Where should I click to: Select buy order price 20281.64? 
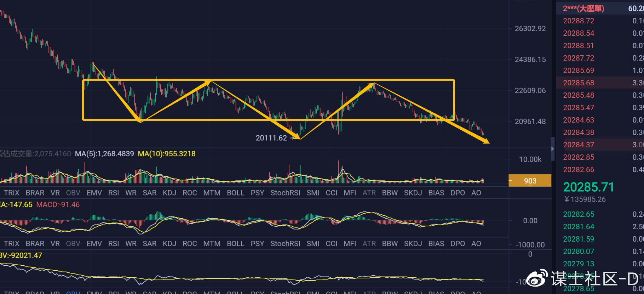click(579, 227)
